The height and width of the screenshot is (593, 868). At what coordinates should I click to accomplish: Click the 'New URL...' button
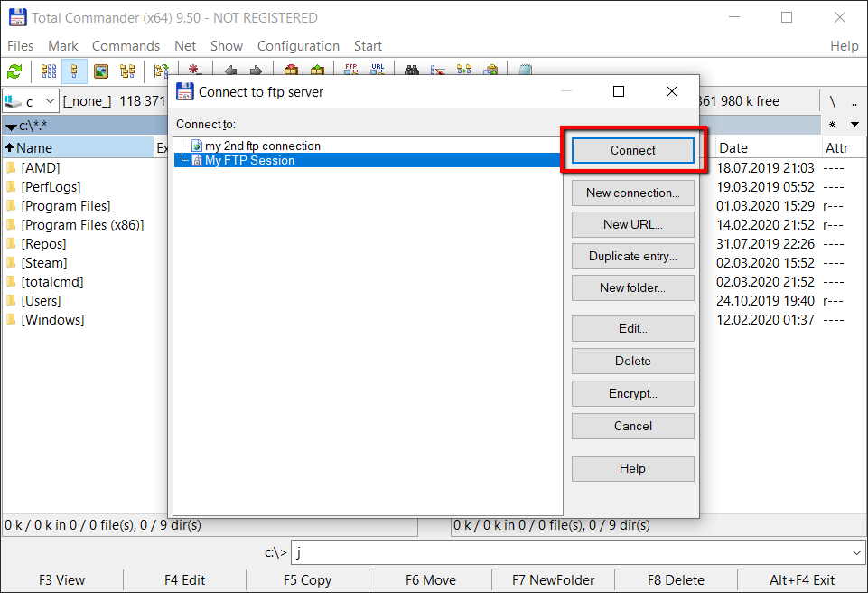click(x=633, y=224)
